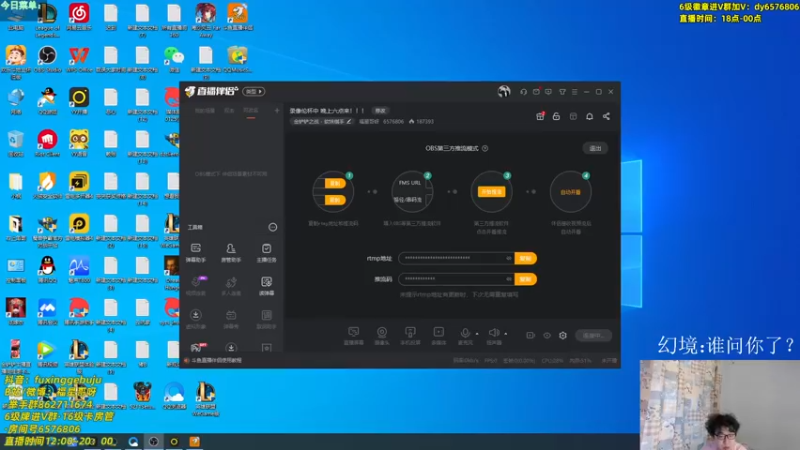Click the filter funnel icon in title bar
Viewport: 800px width, 450px height.
[x=562, y=92]
